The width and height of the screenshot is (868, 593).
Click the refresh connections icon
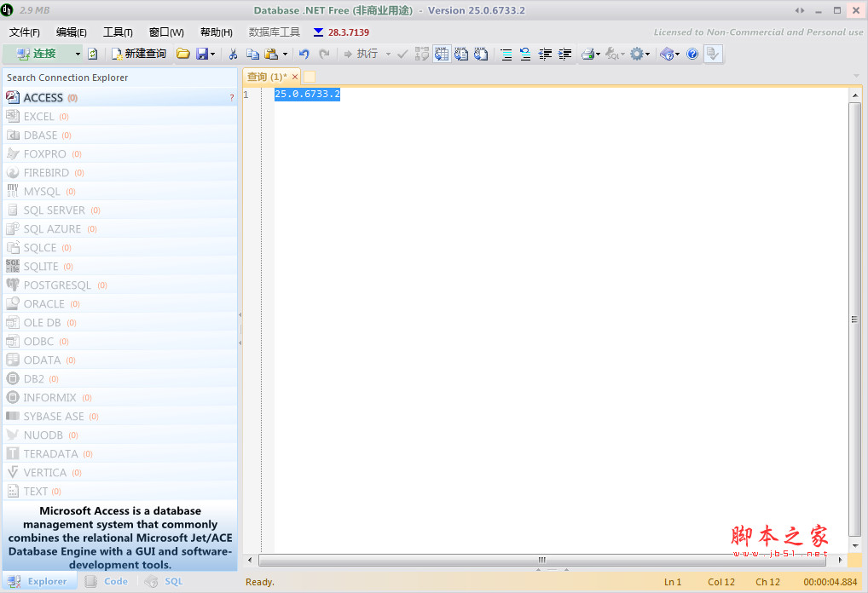click(x=93, y=54)
